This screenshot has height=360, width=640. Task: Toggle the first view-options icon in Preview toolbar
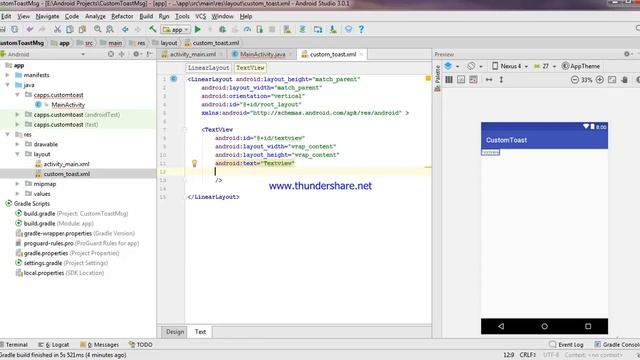pos(449,80)
